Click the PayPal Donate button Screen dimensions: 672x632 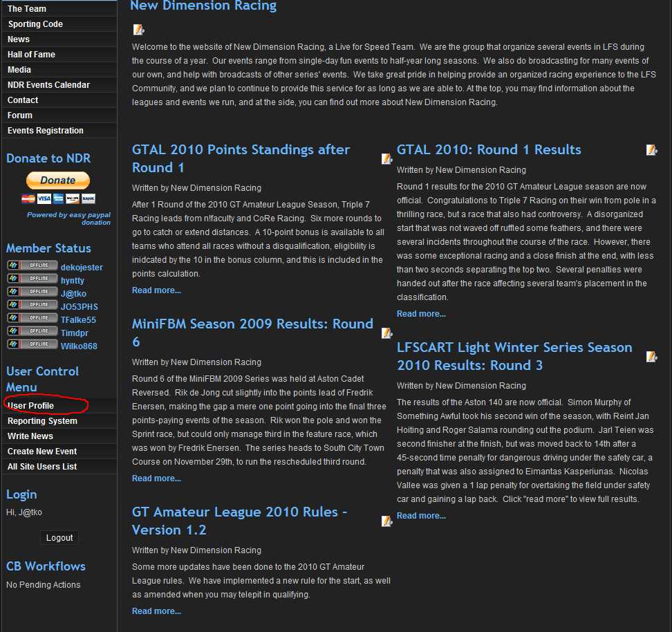point(58,180)
